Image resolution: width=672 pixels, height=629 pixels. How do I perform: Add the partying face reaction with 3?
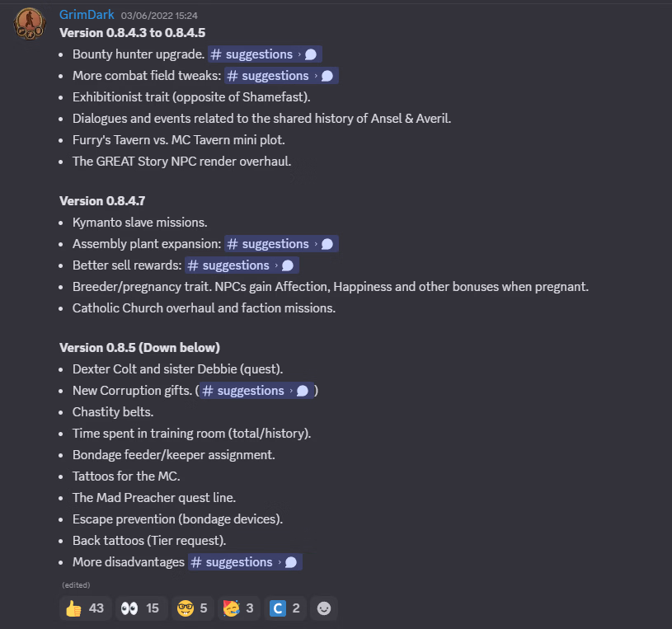point(237,608)
